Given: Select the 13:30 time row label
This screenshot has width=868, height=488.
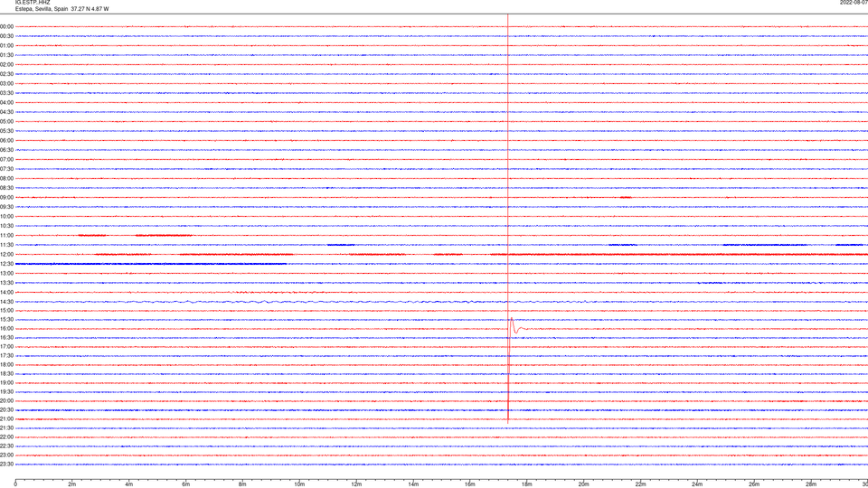Looking at the screenshot, I should pos(6,283).
